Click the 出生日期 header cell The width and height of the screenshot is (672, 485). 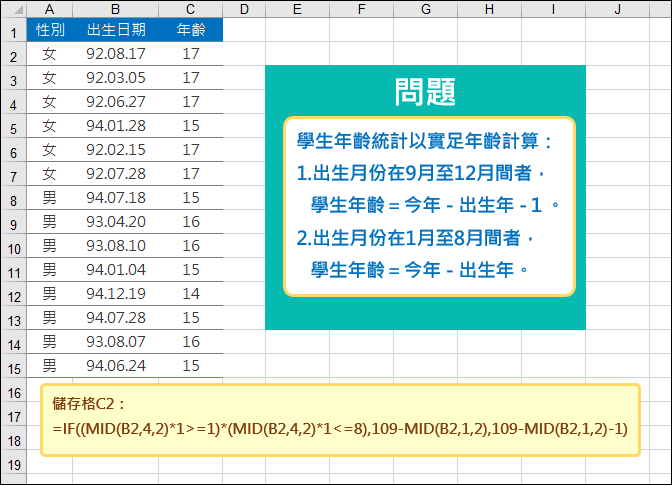pyautogui.click(x=115, y=30)
